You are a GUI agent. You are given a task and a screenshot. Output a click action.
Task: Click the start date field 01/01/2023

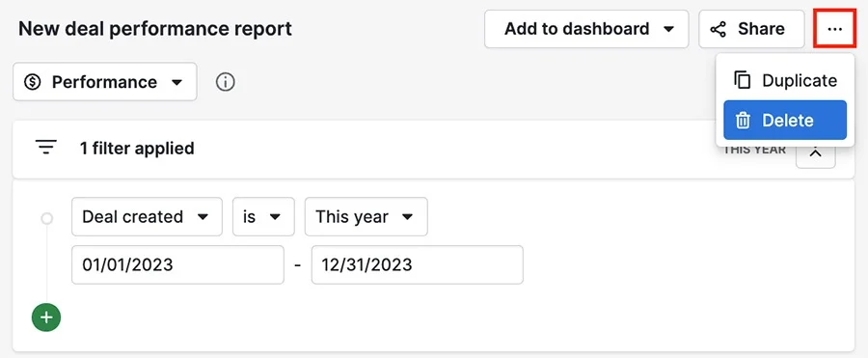click(177, 265)
